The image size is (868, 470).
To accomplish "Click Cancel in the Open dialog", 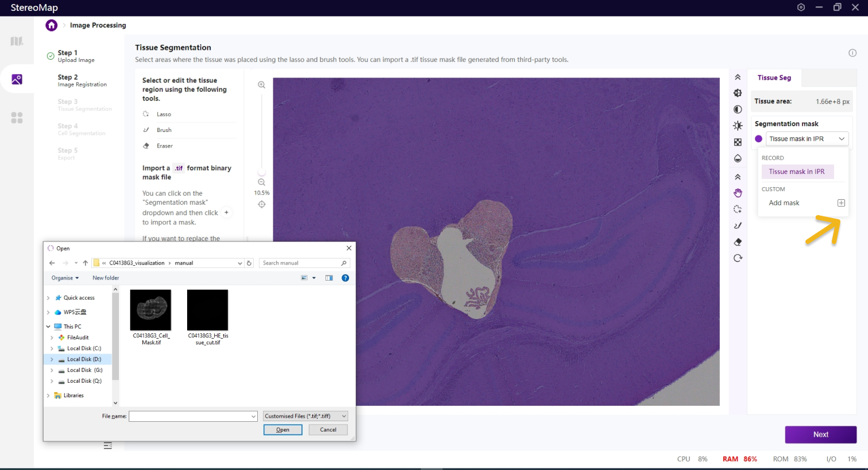I will click(328, 429).
